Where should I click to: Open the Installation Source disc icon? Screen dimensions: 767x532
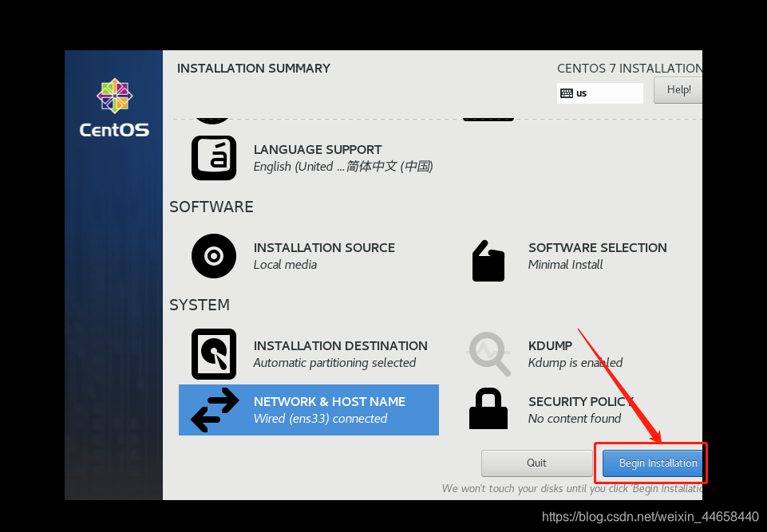pyautogui.click(x=214, y=256)
